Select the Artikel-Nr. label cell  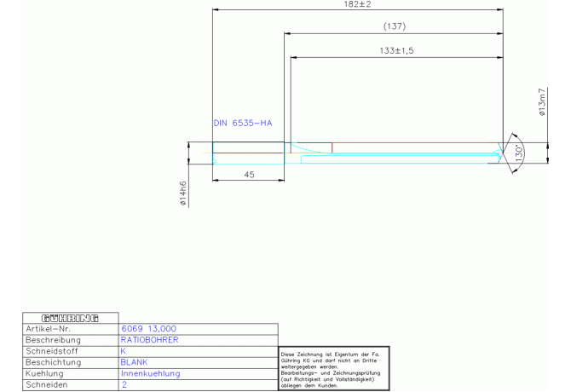53,328
